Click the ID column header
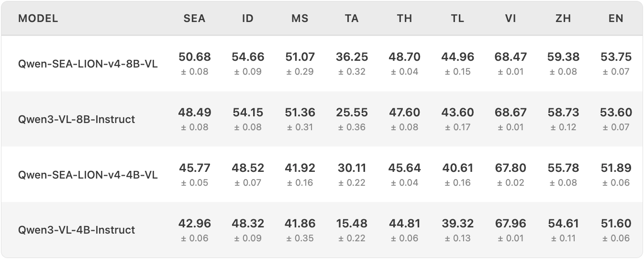 [247, 19]
